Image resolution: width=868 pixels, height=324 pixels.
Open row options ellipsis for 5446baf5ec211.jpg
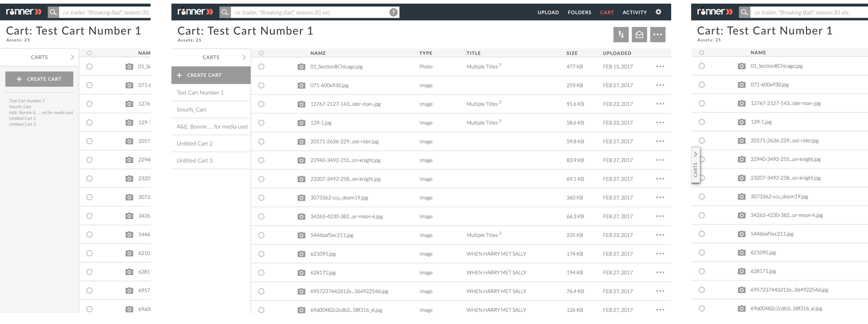pyautogui.click(x=660, y=235)
